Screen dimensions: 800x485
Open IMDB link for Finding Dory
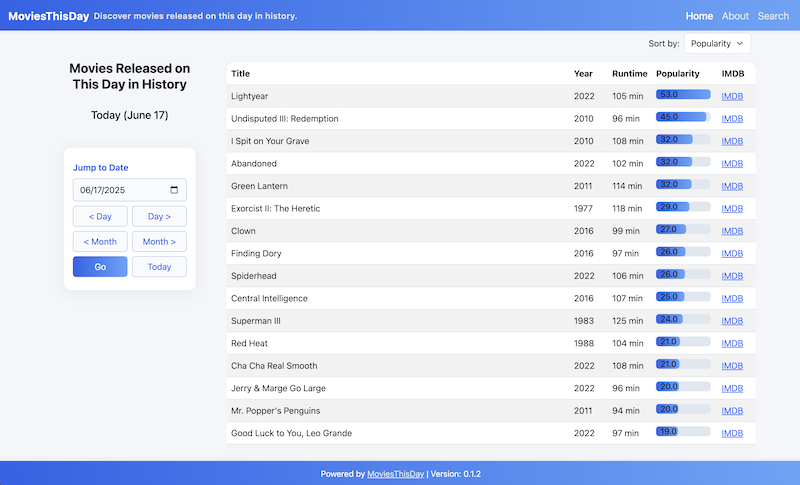point(732,253)
